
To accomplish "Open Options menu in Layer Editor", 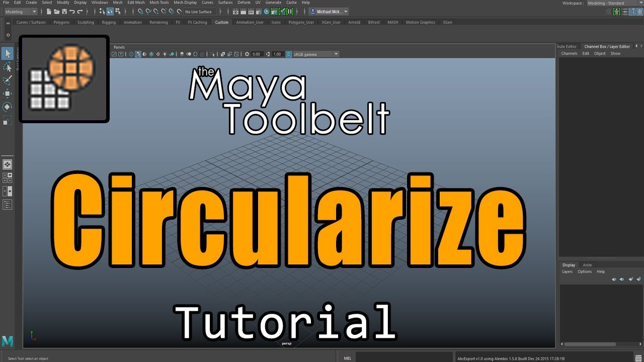I will pos(585,271).
